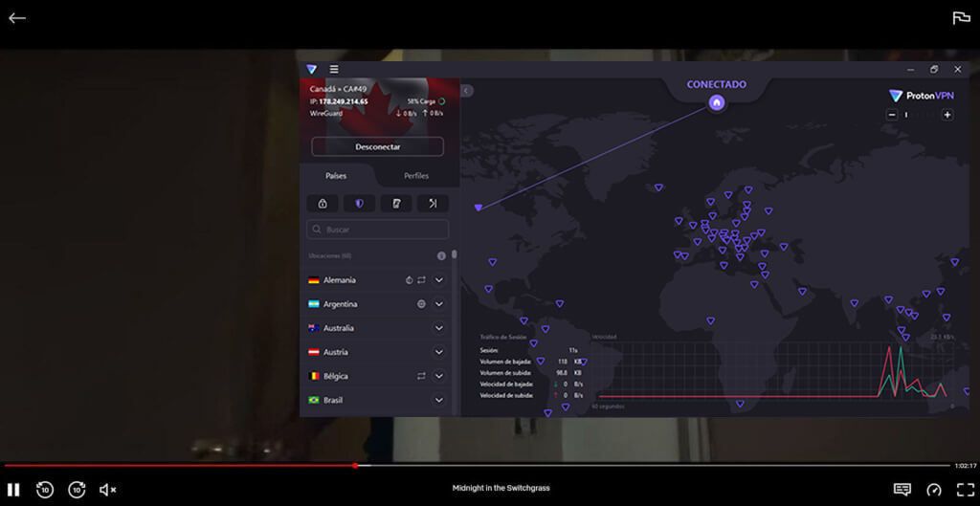The height and width of the screenshot is (506, 980).
Task: Select Argentina in the country list
Action: (341, 304)
